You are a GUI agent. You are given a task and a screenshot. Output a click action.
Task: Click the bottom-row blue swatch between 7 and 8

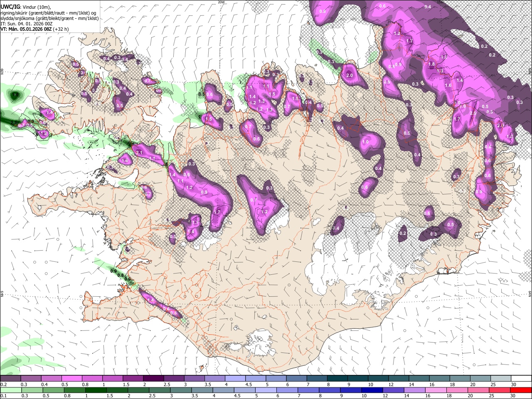(308, 390)
